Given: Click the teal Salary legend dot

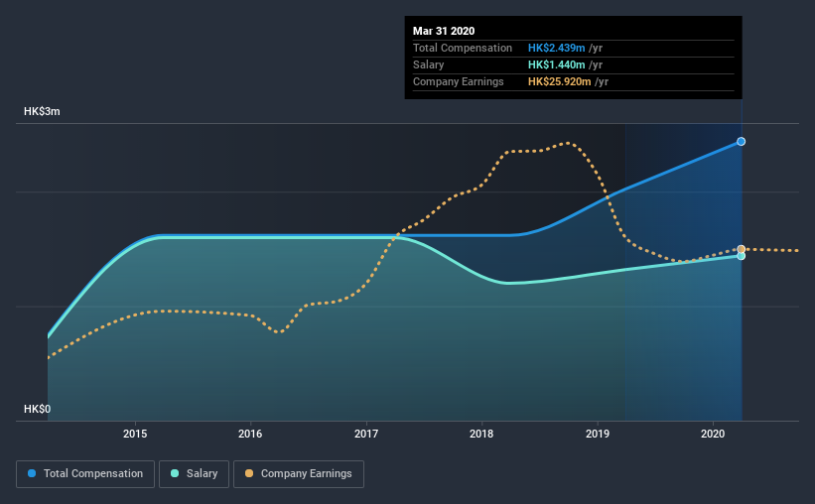Looking at the screenshot, I should [175, 473].
